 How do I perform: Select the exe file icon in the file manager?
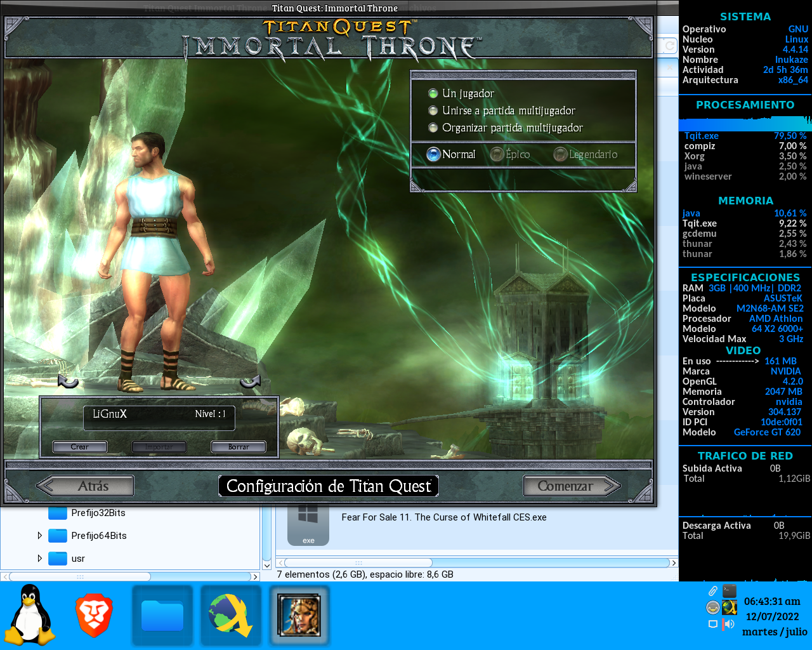(x=308, y=524)
